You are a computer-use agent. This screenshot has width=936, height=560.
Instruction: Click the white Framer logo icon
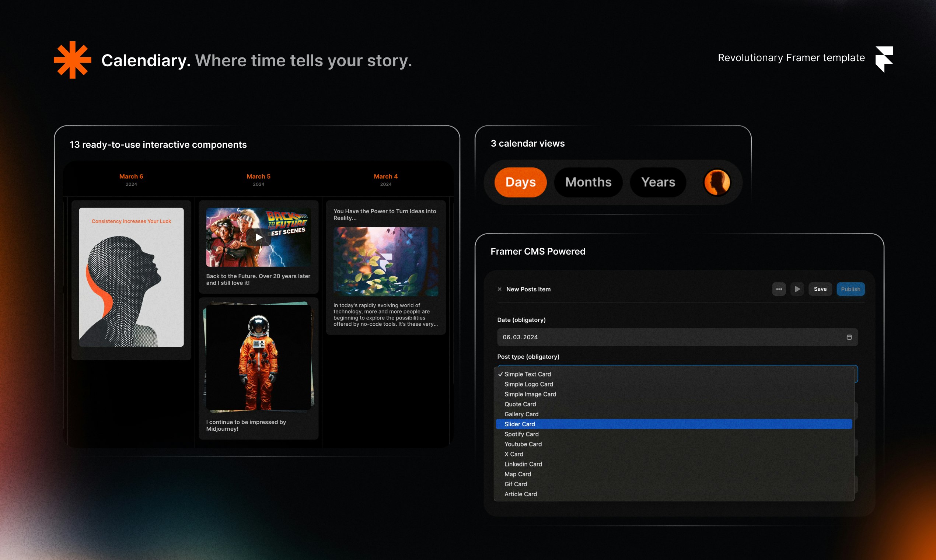point(884,59)
